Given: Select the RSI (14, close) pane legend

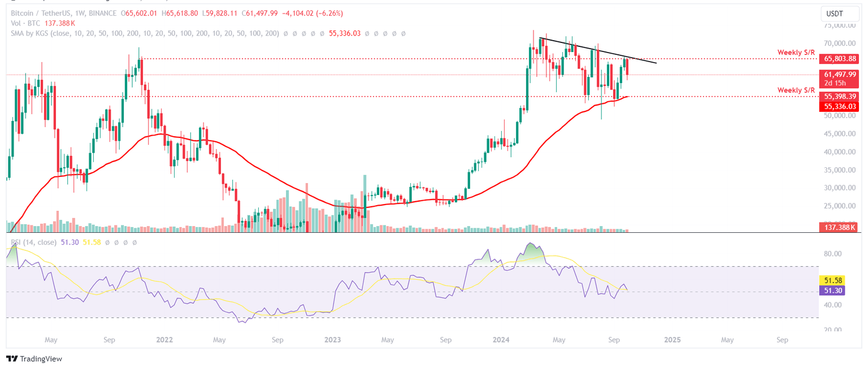Looking at the screenshot, I should click(34, 243).
